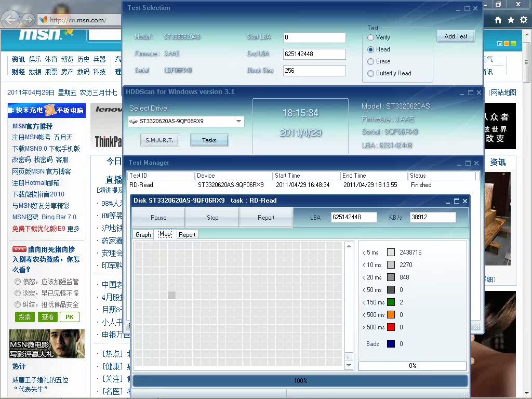532x399 pixels.
Task: Open the favorites star icon
Action: click(511, 20)
